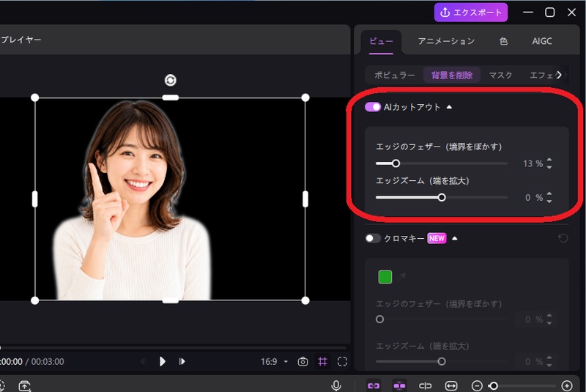This screenshot has height=392, width=586.
Task: Click the エクスポート export button
Action: point(470,12)
